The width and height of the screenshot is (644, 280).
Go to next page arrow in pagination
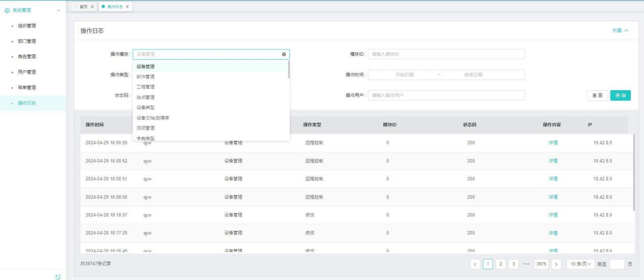pos(556,264)
